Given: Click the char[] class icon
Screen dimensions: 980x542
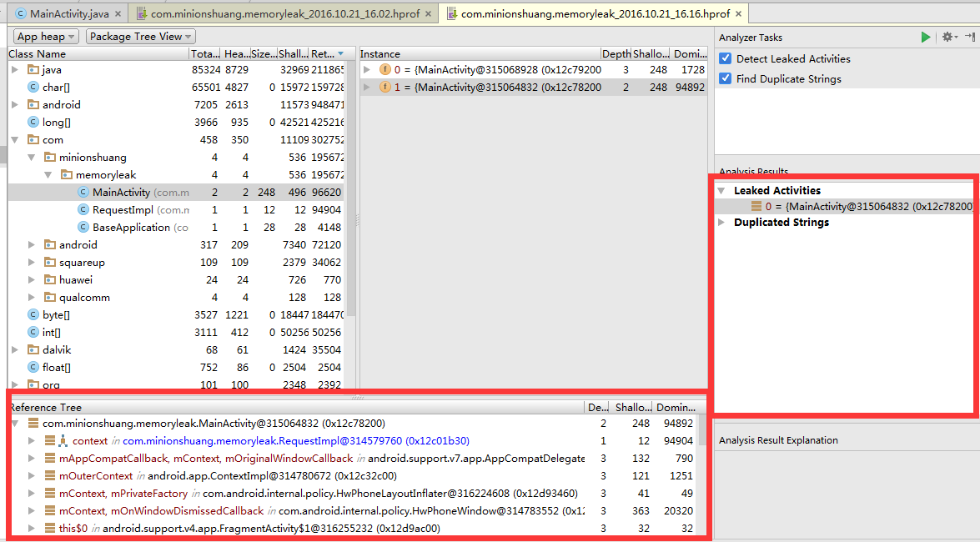Looking at the screenshot, I should click(x=33, y=88).
